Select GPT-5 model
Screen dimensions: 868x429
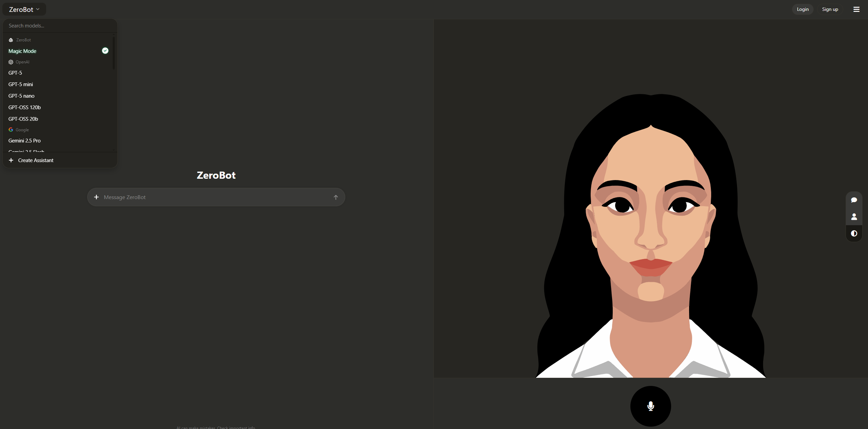15,73
